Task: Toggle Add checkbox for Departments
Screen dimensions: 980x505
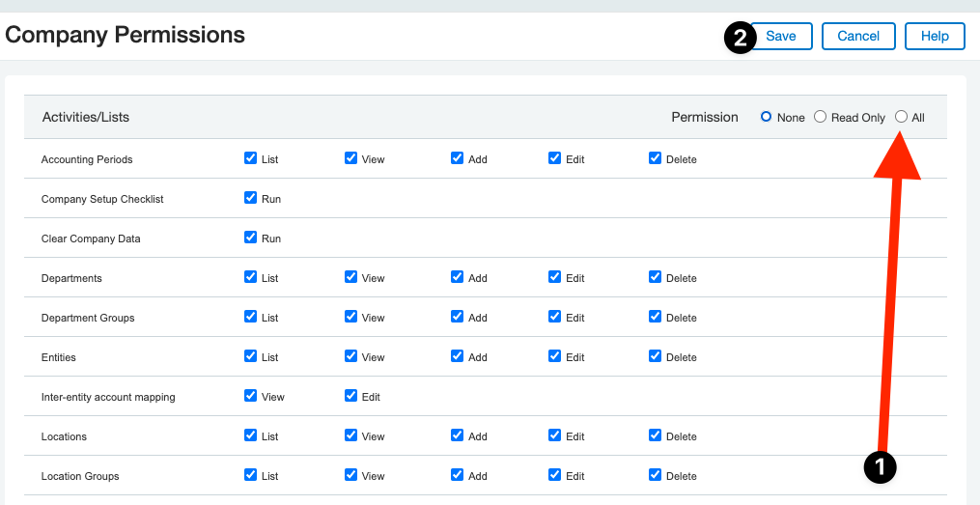Action: click(x=457, y=277)
